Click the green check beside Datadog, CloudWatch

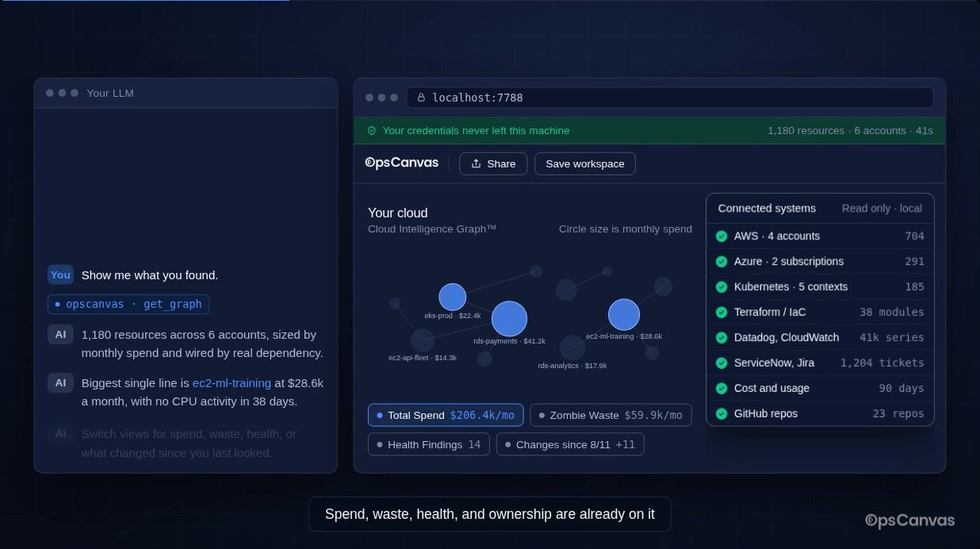722,337
